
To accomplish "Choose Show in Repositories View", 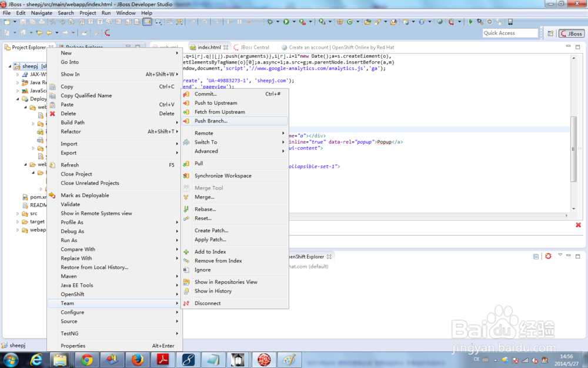I will point(235,282).
